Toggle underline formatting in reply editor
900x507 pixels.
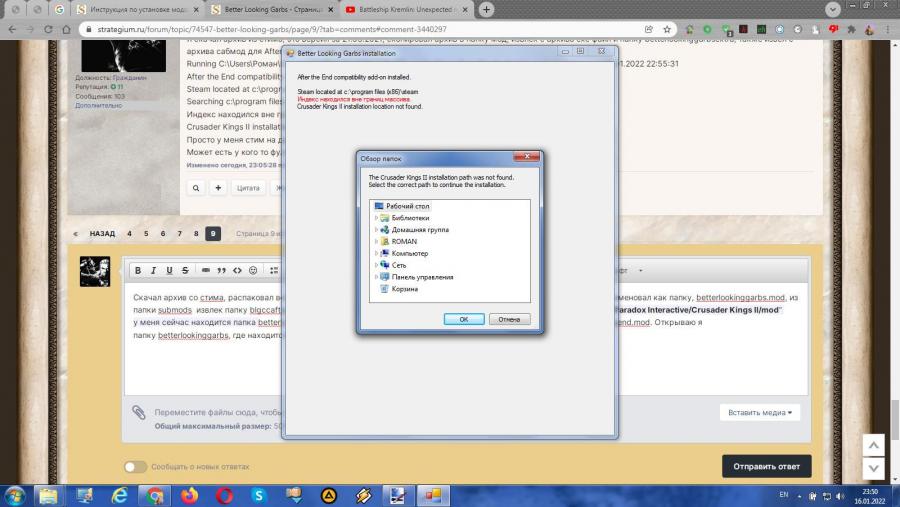169,270
